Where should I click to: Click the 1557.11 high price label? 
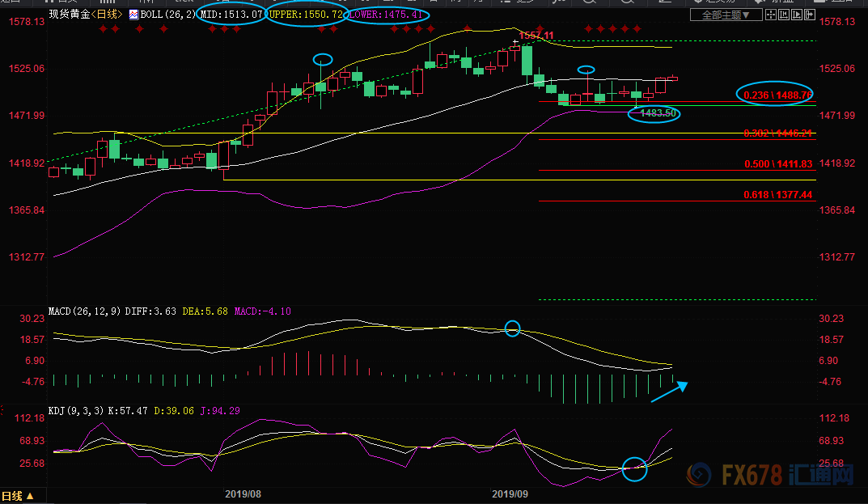pyautogui.click(x=536, y=36)
